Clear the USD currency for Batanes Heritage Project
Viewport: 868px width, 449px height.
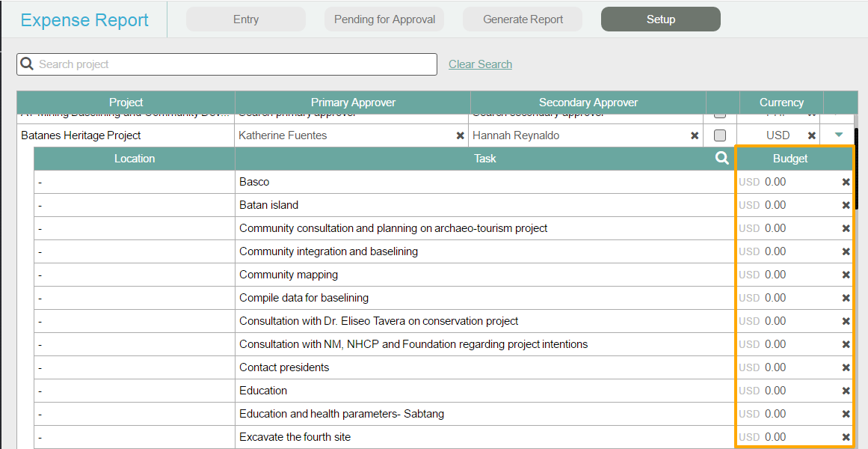pos(812,135)
